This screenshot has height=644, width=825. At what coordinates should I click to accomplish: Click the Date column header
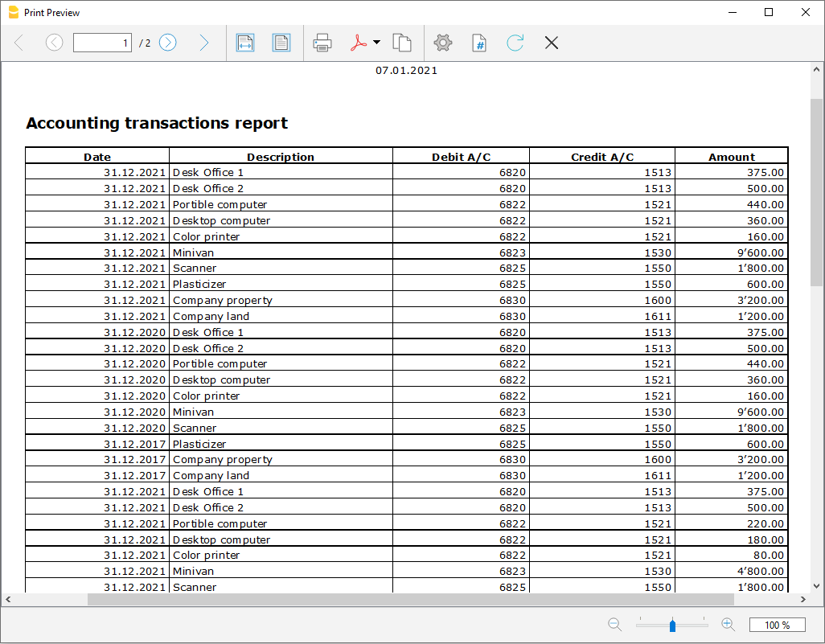click(x=97, y=156)
